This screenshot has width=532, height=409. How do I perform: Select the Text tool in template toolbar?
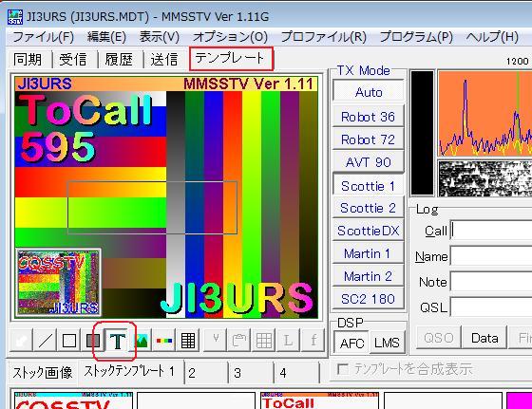(117, 341)
